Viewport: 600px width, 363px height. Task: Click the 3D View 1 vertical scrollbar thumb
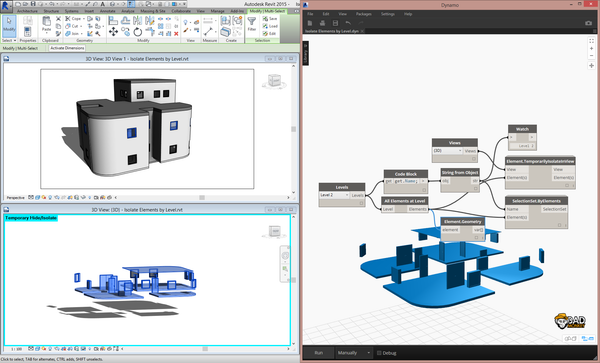click(293, 129)
